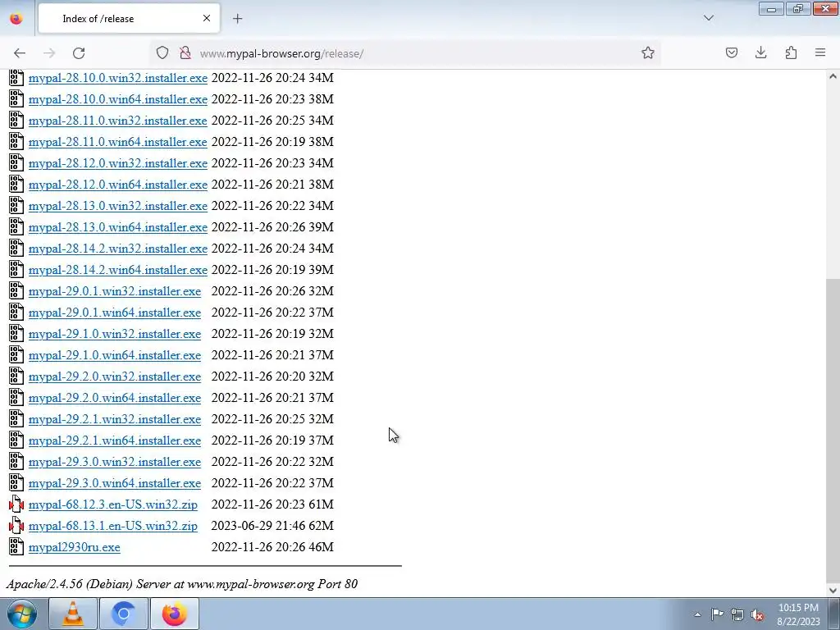Open the tracking protection shield icon

(x=162, y=53)
